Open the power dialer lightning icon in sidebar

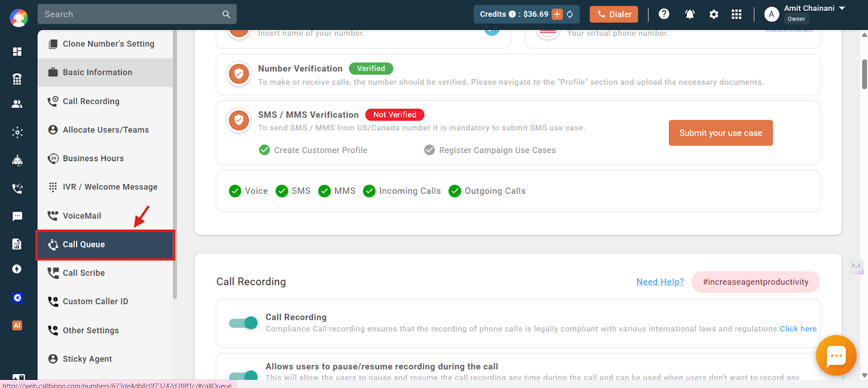17,269
